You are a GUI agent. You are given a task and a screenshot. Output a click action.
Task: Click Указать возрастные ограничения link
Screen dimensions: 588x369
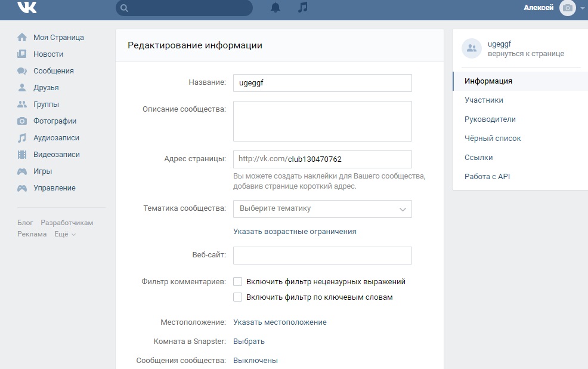tap(295, 232)
